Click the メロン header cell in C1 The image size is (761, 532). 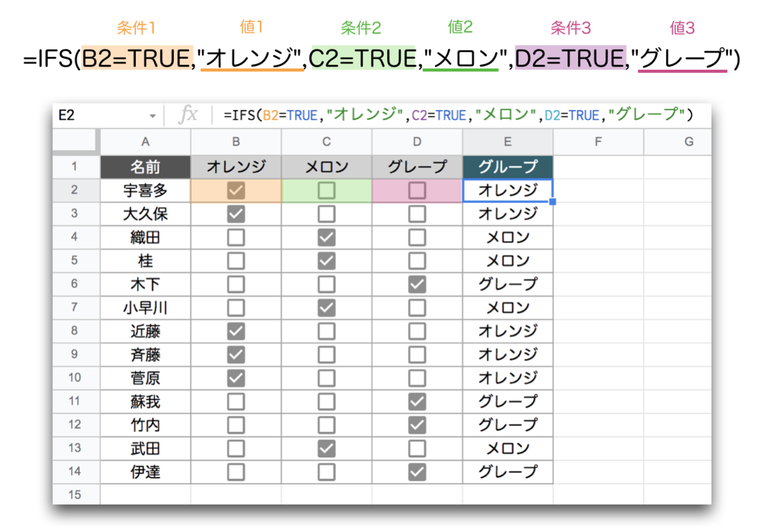tap(327, 167)
